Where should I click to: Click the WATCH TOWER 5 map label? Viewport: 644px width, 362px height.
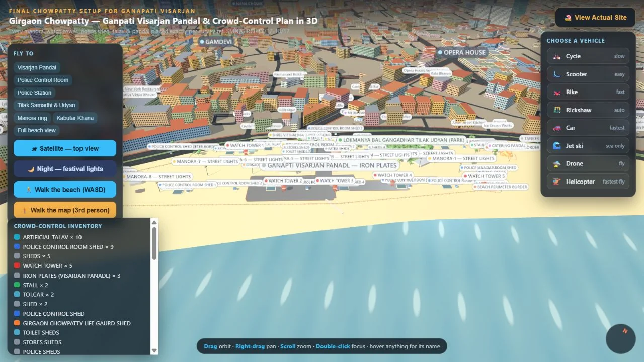click(x=485, y=176)
